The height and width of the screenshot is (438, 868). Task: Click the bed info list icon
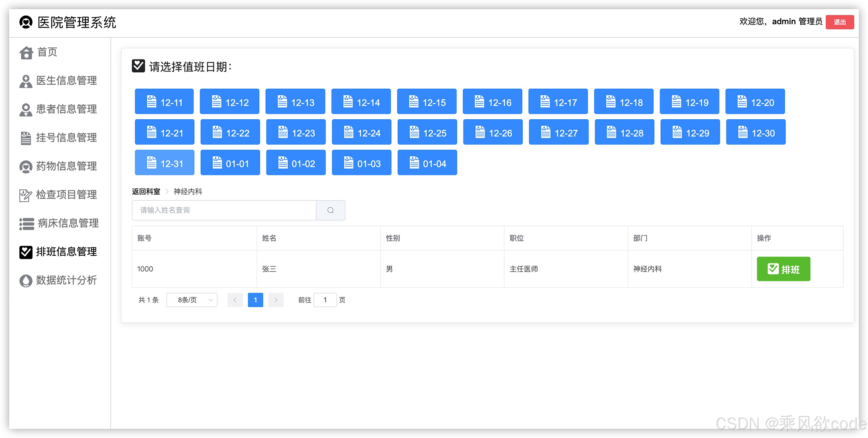[27, 224]
